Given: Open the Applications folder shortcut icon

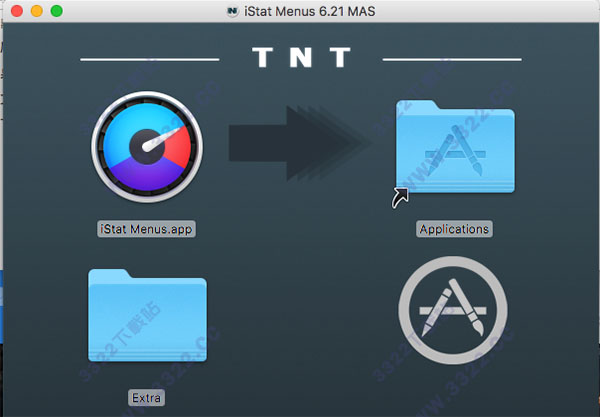Looking at the screenshot, I should [x=455, y=147].
